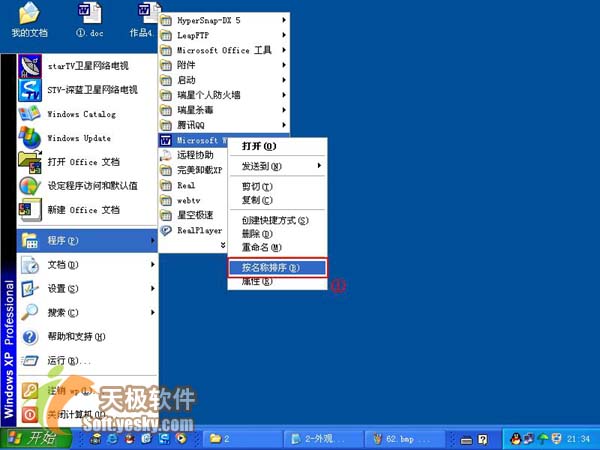This screenshot has height=450, width=600.
Task: Launch STV-深蓝卫星网络电视 entry
Action: click(87, 90)
